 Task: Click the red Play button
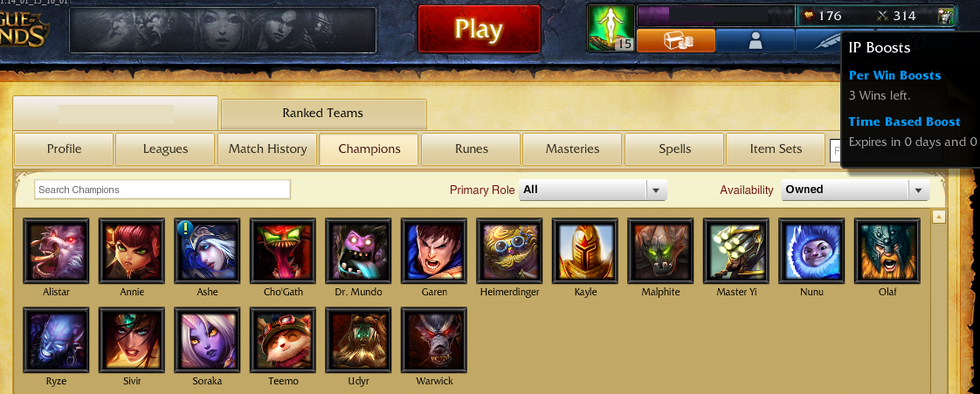point(479,29)
